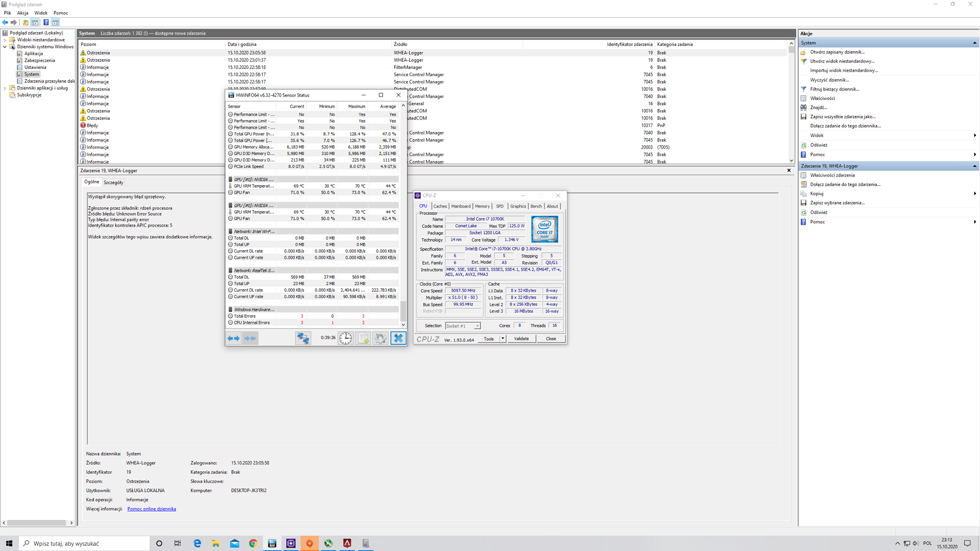This screenshot has height=551, width=980.
Task: Open the Pomoc online dziennika link
Action: pos(151,509)
